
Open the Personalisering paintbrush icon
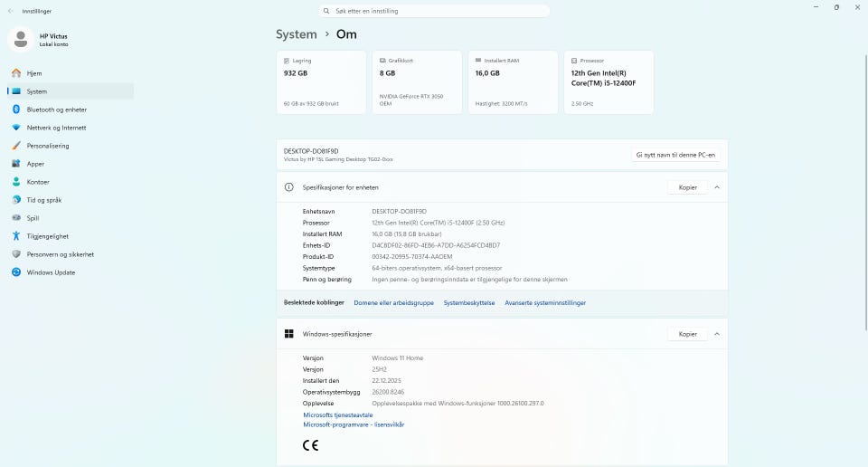coord(16,146)
